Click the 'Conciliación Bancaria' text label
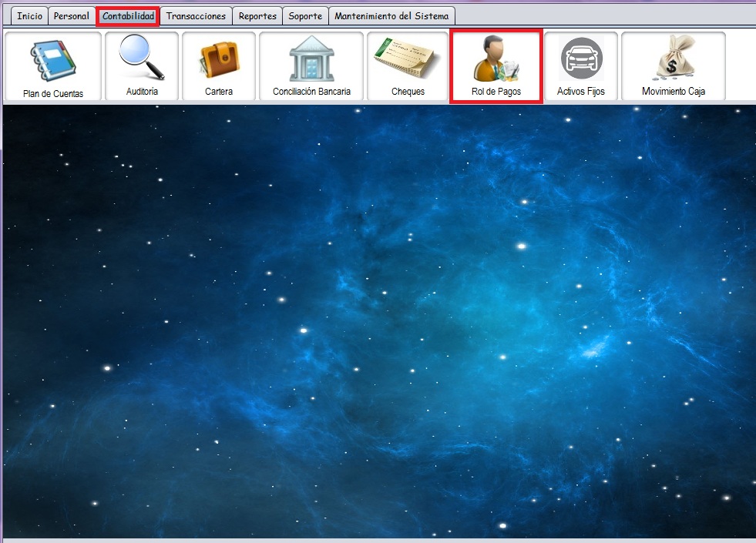The image size is (756, 543). click(x=311, y=92)
